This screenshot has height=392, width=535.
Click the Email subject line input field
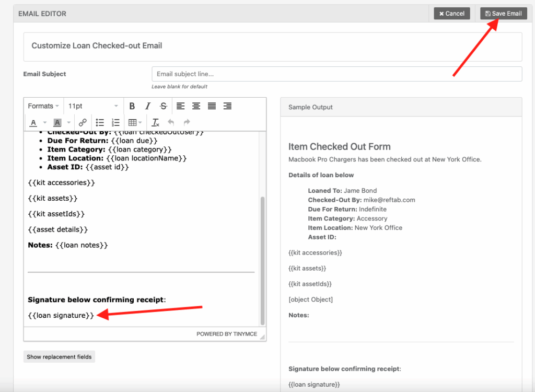click(336, 74)
